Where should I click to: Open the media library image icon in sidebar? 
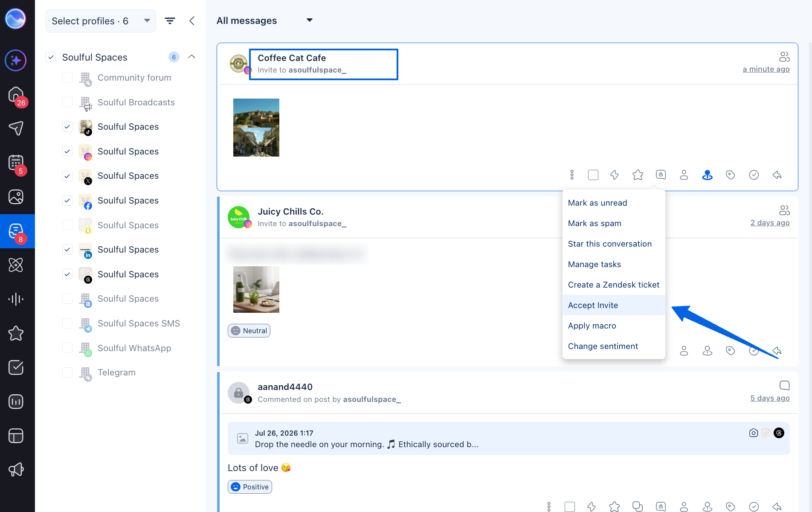pyautogui.click(x=16, y=197)
